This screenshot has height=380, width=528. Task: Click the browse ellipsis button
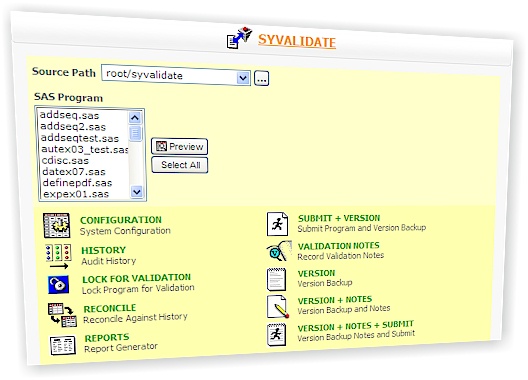[261, 78]
